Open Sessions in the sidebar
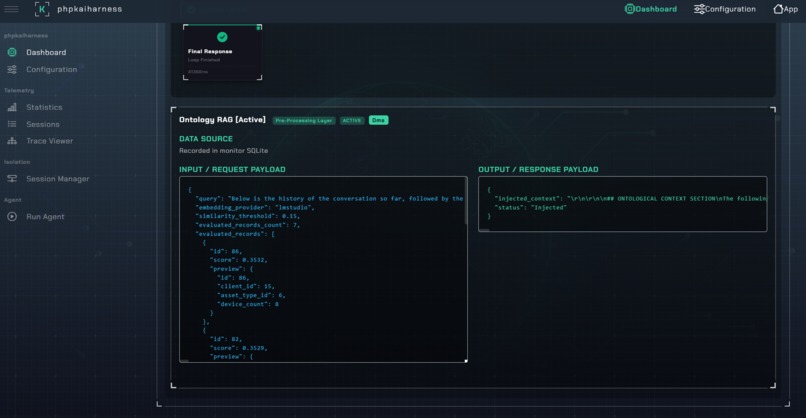Image resolution: width=806 pixels, height=418 pixels. pos(43,124)
